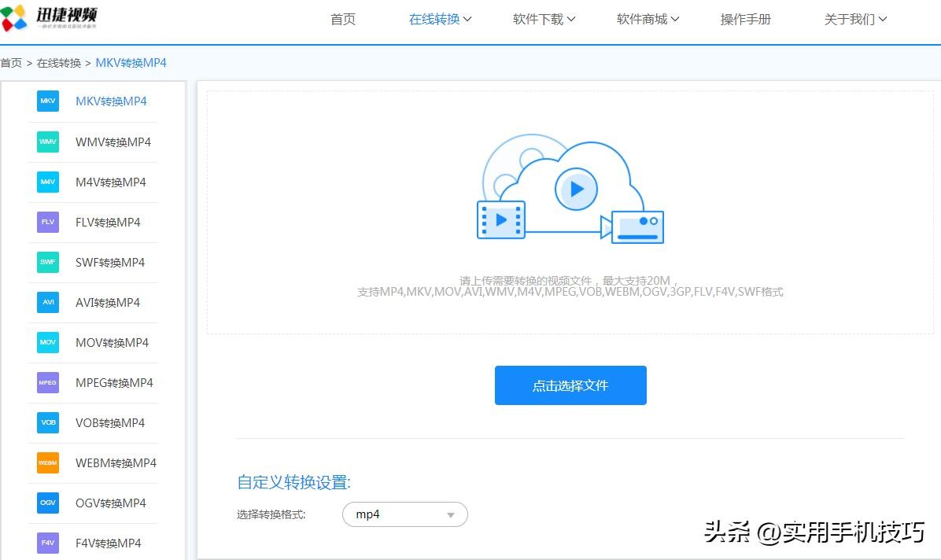Open the mp4 format selection dropdown

coord(404,514)
